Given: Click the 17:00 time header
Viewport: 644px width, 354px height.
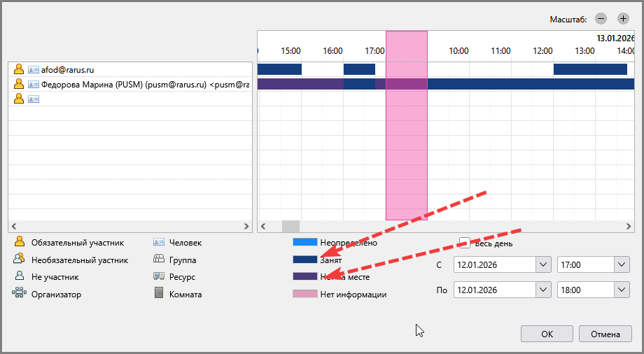Looking at the screenshot, I should click(x=374, y=51).
